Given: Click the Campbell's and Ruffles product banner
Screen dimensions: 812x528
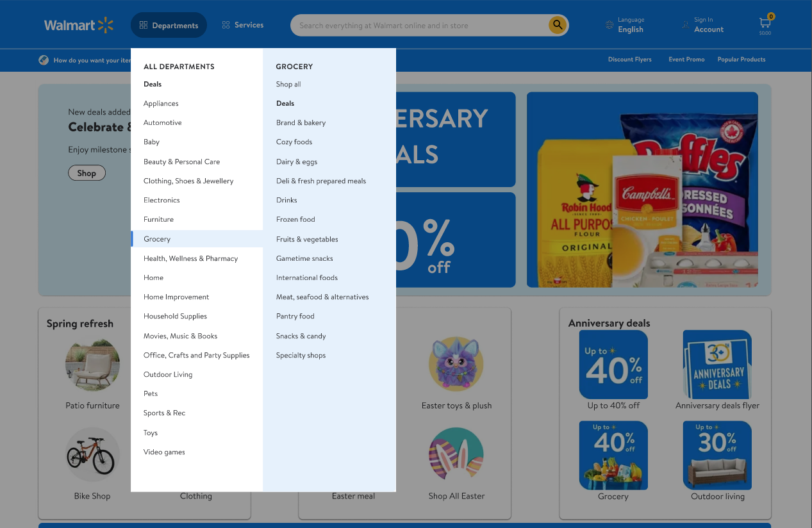Looking at the screenshot, I should [x=642, y=190].
